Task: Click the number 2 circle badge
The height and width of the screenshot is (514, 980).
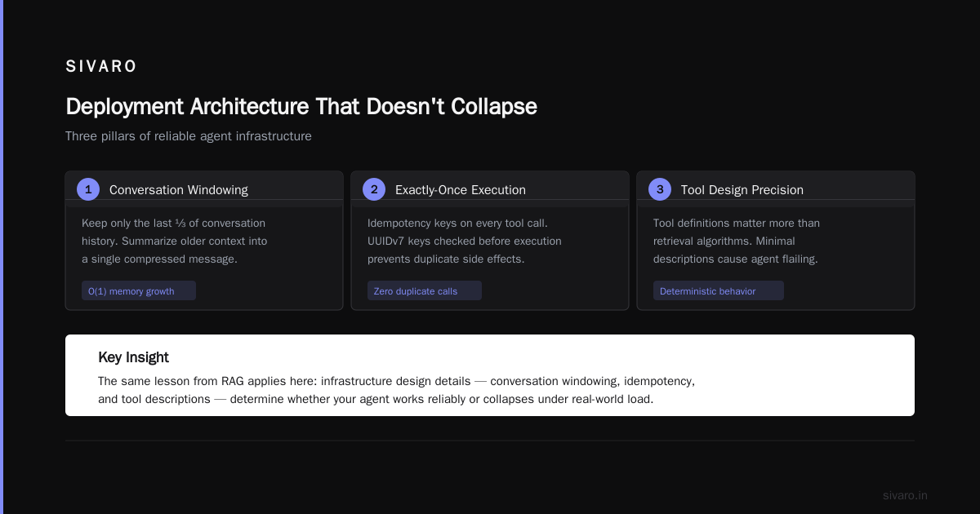Action: pyautogui.click(x=374, y=189)
